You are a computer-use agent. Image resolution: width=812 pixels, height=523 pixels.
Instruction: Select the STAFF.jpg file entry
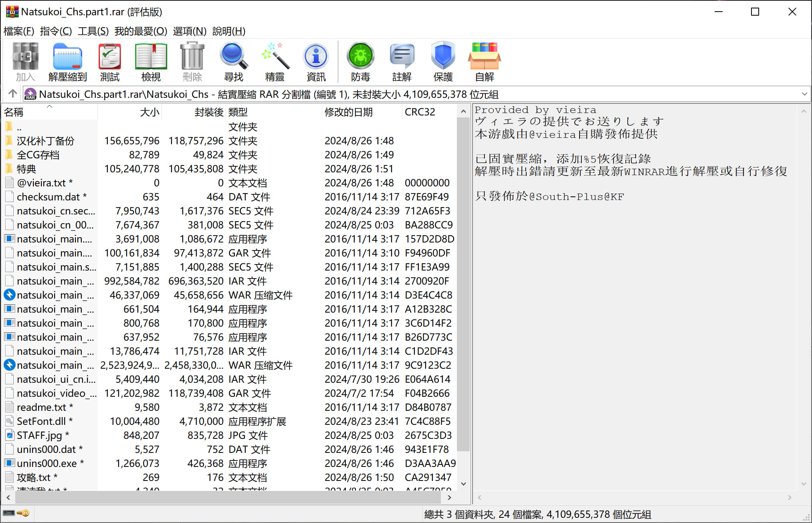click(39, 435)
